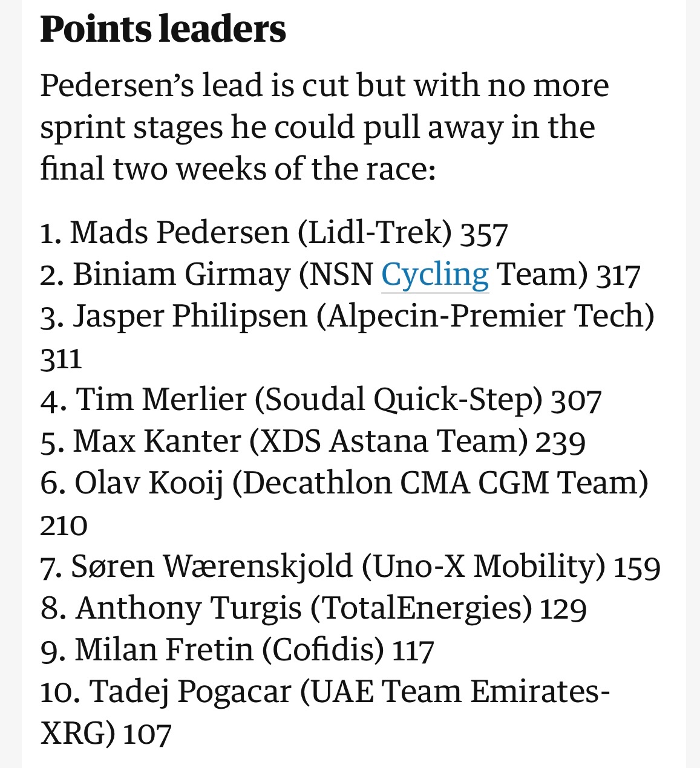The height and width of the screenshot is (768, 700).
Task: Select the Mads Pedersen list entry
Action: [x=274, y=233]
